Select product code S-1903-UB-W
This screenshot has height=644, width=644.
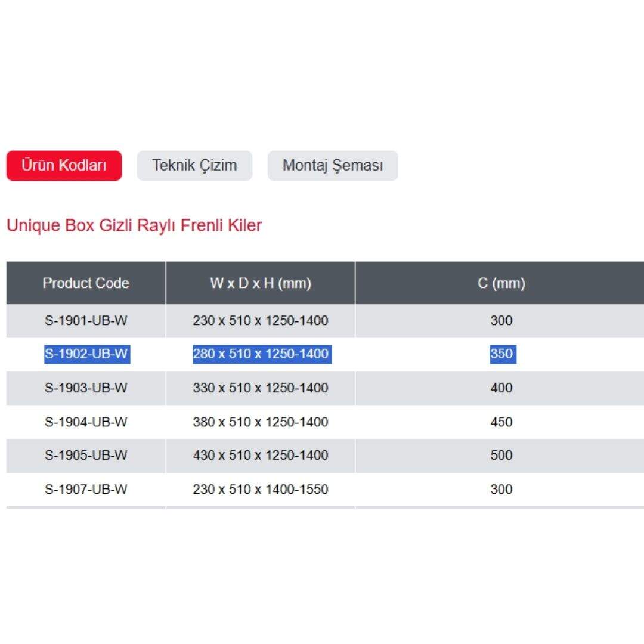tap(86, 388)
